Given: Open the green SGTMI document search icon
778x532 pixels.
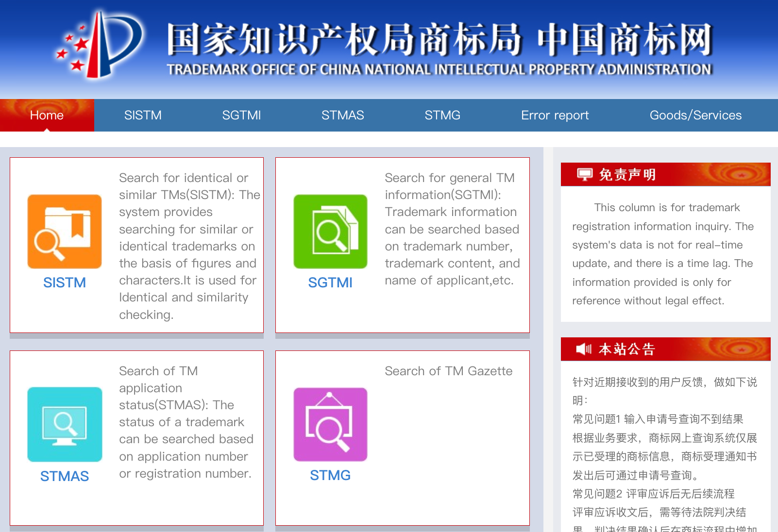Looking at the screenshot, I should (x=330, y=232).
